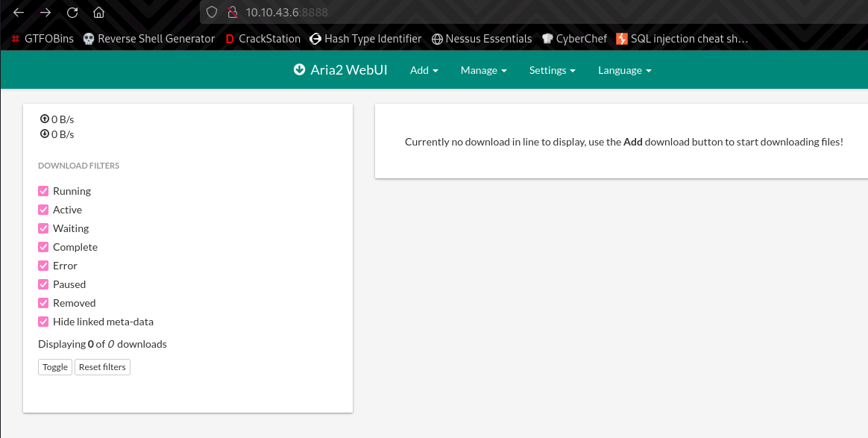Uncheck the Running filter checkbox
868x438 pixels.
pos(43,191)
